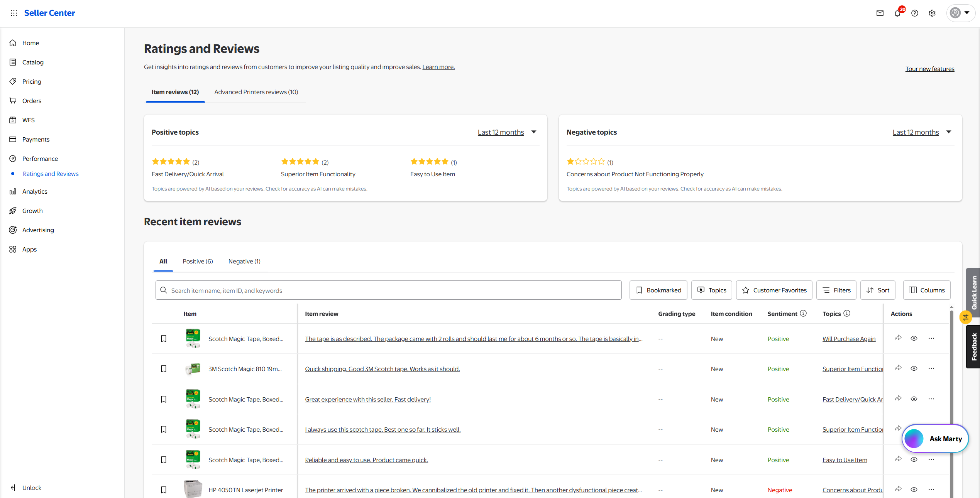Open more actions for first Scotch tape review
The height and width of the screenshot is (498, 980).
point(931,338)
